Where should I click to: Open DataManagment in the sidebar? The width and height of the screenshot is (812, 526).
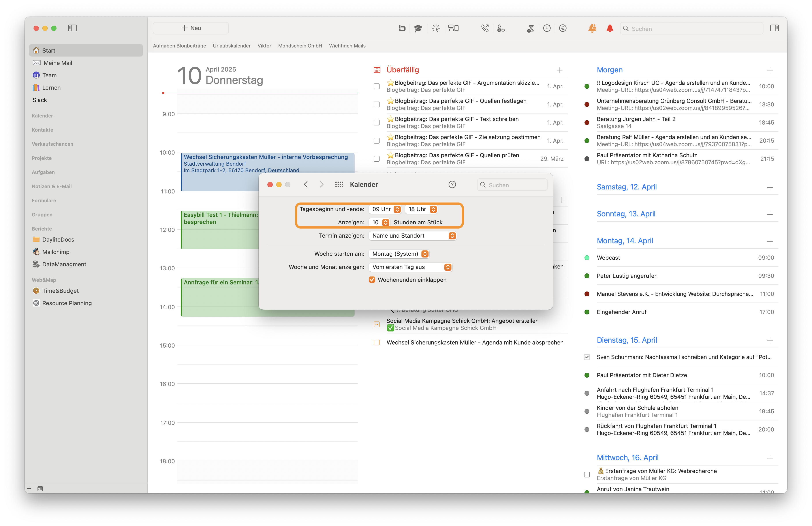(x=86, y=264)
